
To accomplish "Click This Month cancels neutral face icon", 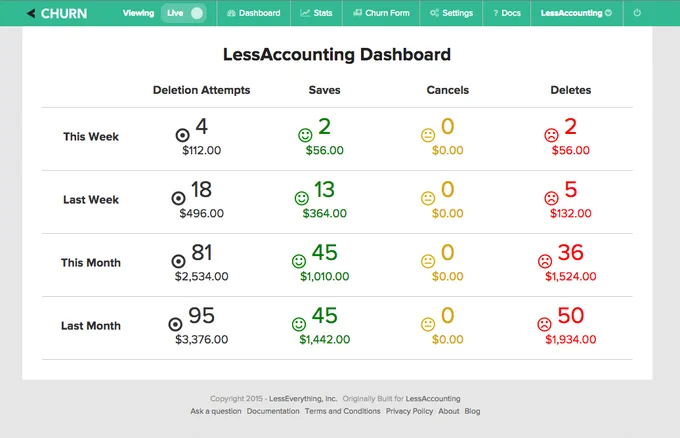I will pos(428,261).
